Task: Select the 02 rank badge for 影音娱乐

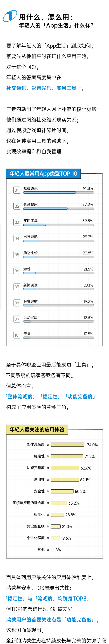Action: [x=17, y=206]
